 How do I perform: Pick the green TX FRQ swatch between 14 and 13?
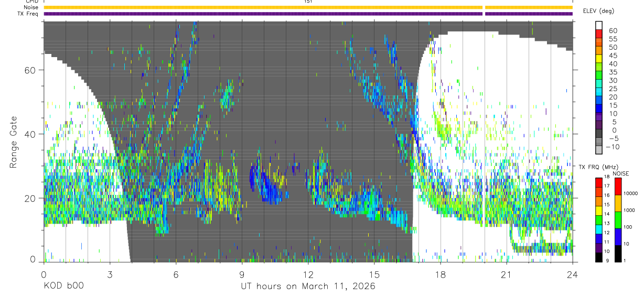pyautogui.click(x=599, y=220)
